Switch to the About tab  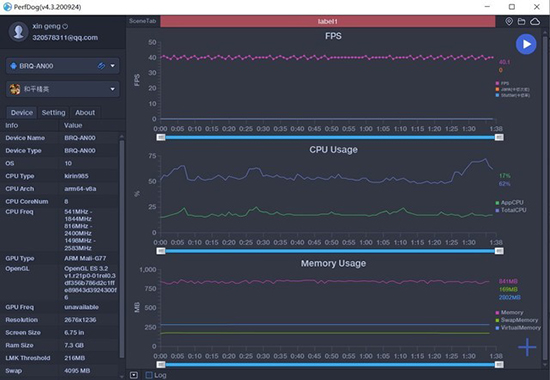point(85,113)
